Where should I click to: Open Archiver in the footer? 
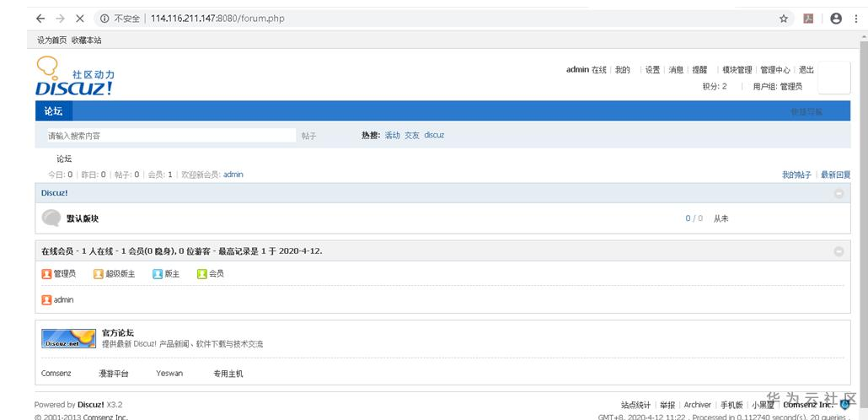pyautogui.click(x=698, y=405)
